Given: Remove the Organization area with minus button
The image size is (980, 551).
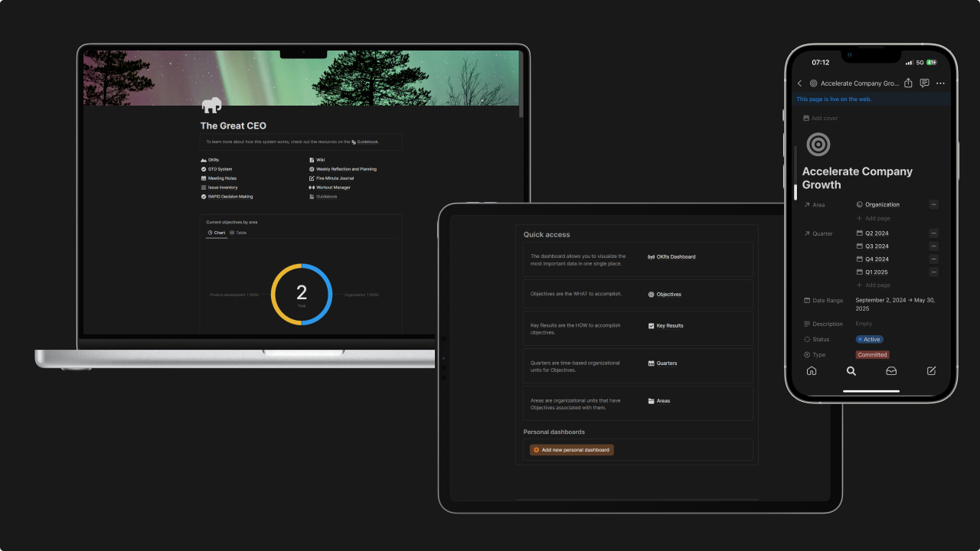Looking at the screenshot, I should click(933, 204).
